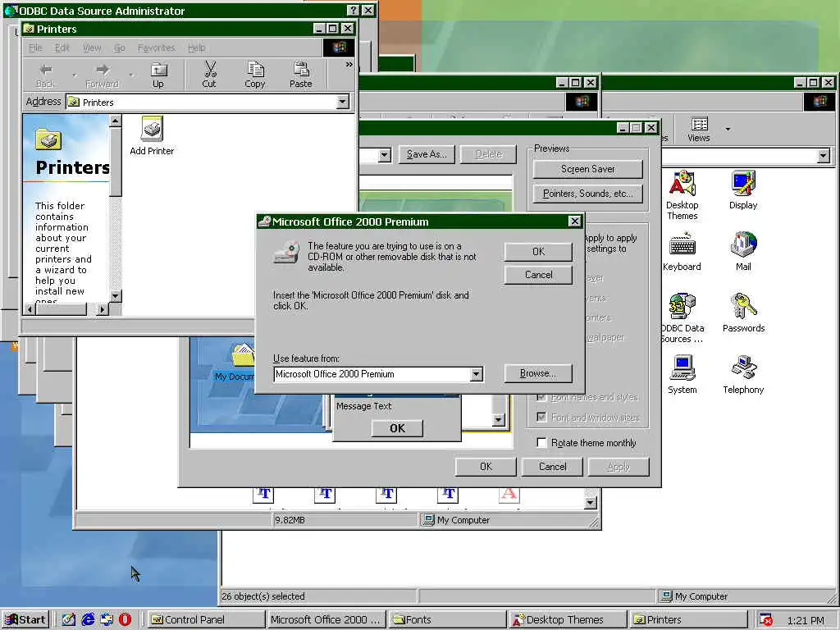This screenshot has height=630, width=840.
Task: Click the Browse... button
Action: tap(538, 373)
